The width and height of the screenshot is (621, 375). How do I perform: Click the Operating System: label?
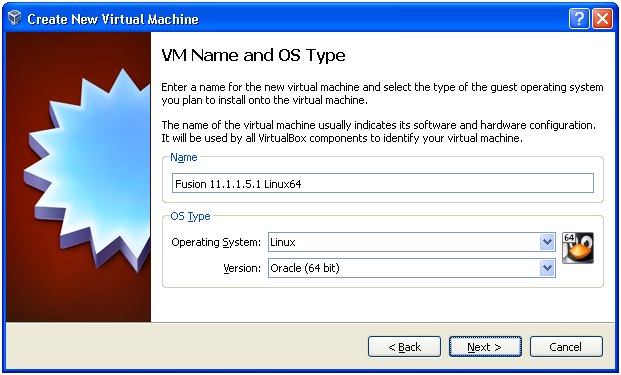click(216, 242)
